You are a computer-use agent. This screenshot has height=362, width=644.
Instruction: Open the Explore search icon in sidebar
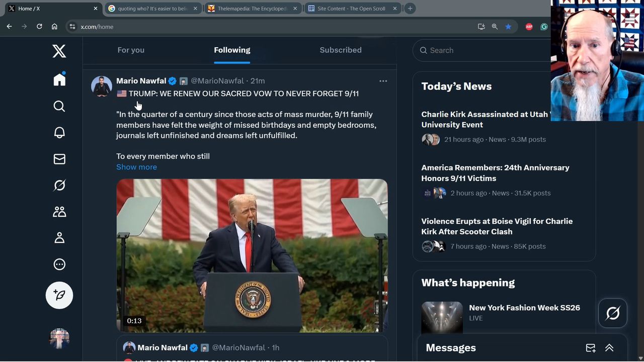(x=59, y=106)
